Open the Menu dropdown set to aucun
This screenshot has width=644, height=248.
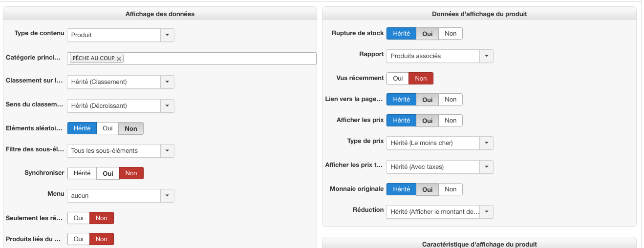click(x=167, y=196)
